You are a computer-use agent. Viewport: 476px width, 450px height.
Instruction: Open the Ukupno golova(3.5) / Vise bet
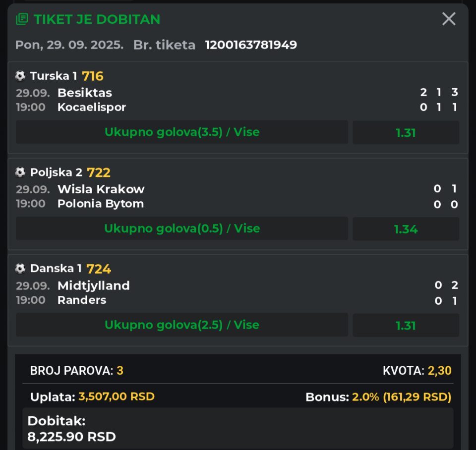coord(182,132)
